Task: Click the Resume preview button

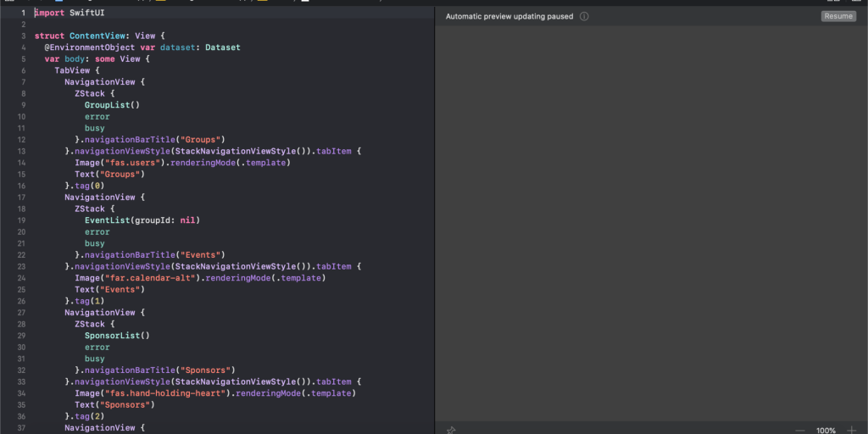Action: click(838, 16)
